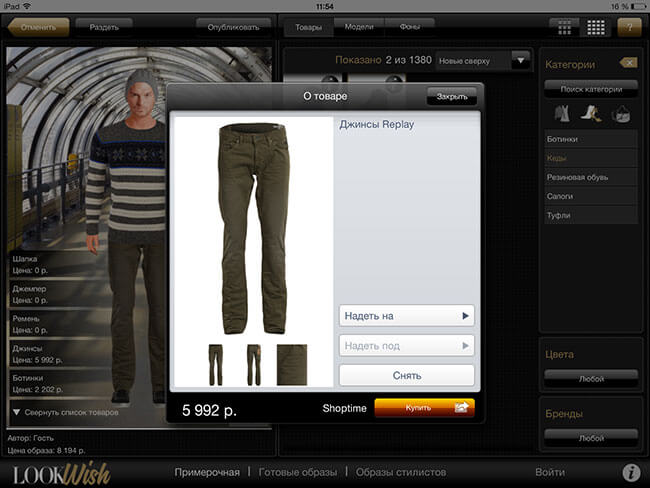This screenshot has height=488, width=650.
Task: Select the bags category icon
Action: [621, 114]
